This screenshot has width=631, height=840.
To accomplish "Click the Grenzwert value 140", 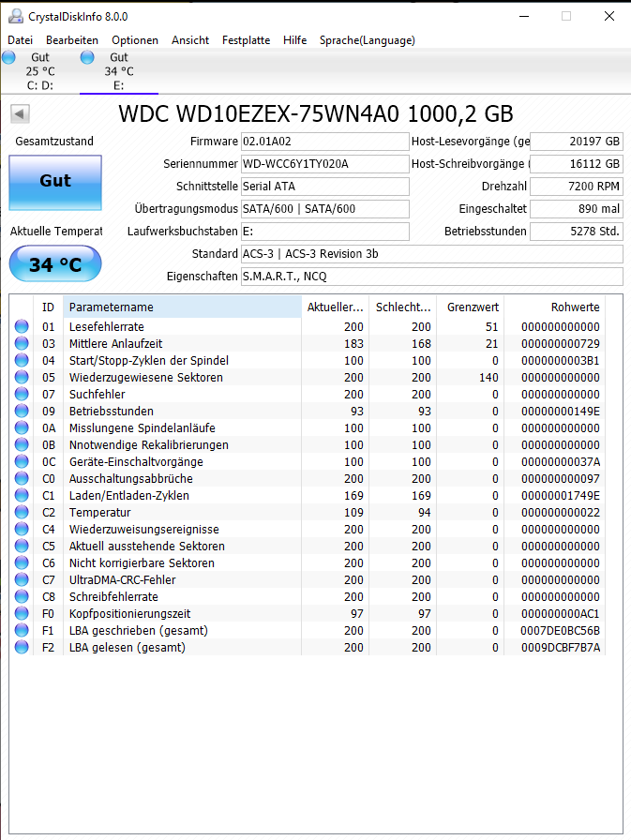I will click(x=488, y=378).
